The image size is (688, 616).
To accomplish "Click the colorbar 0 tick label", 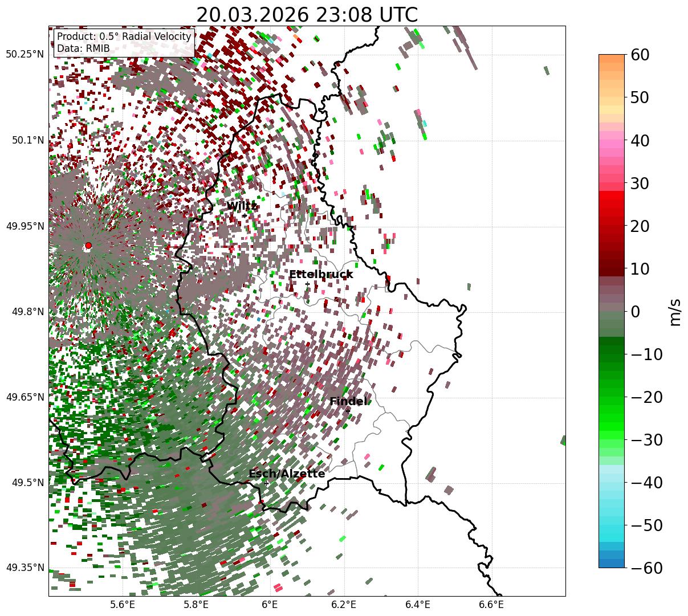I will click(x=636, y=311).
